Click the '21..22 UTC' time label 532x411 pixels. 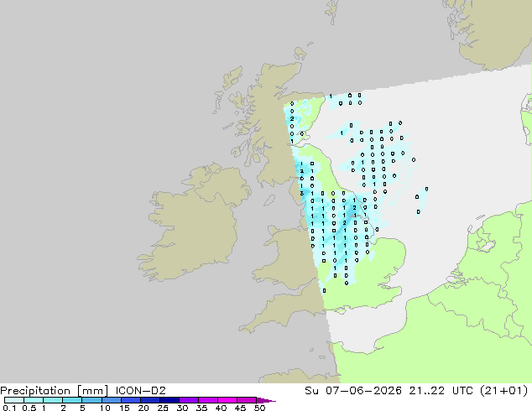441,391
